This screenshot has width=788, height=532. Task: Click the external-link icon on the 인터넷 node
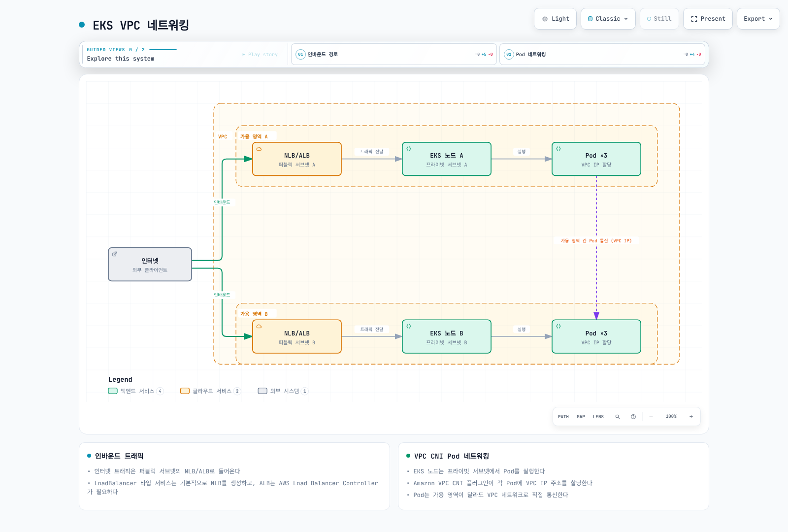pos(115,254)
